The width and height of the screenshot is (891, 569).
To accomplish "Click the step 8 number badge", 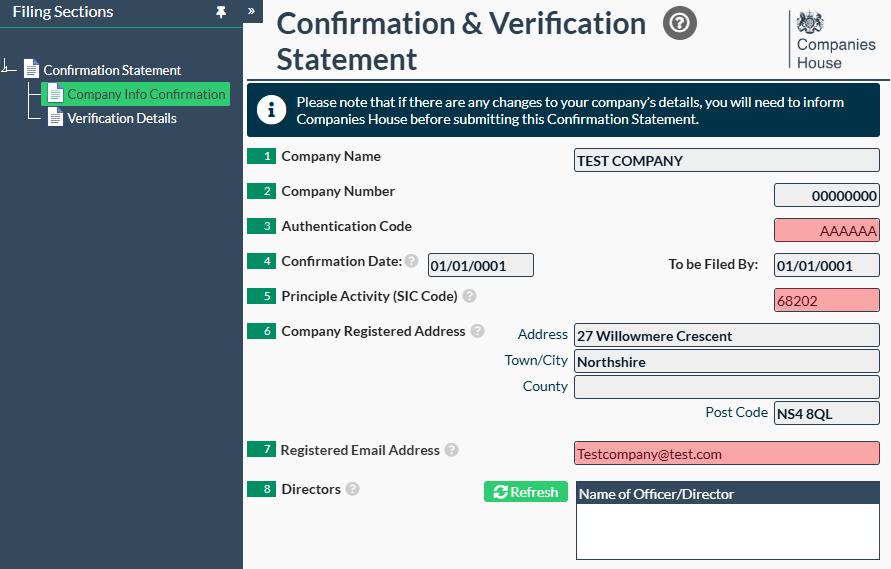I will (x=261, y=489).
